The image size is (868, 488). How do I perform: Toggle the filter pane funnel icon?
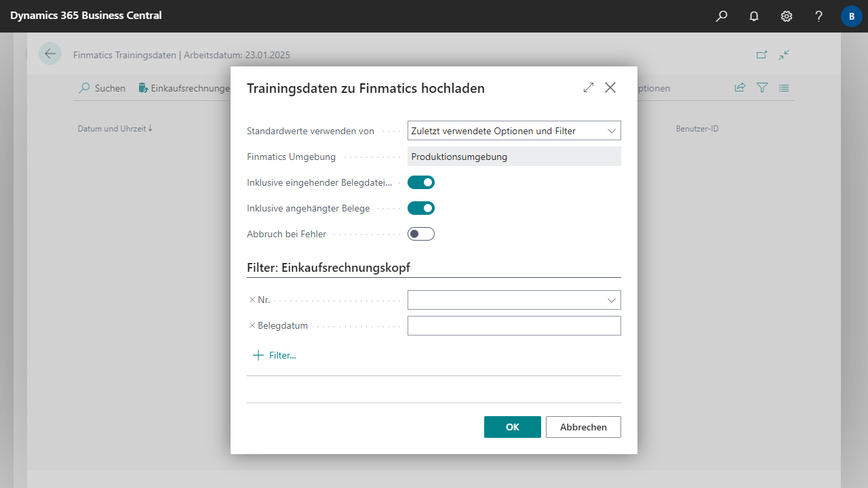coord(762,87)
